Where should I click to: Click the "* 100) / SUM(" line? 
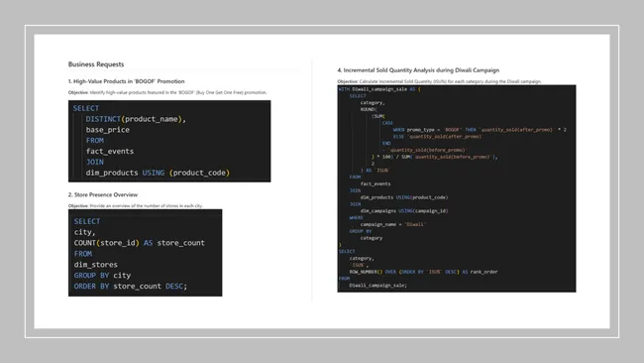pos(435,157)
